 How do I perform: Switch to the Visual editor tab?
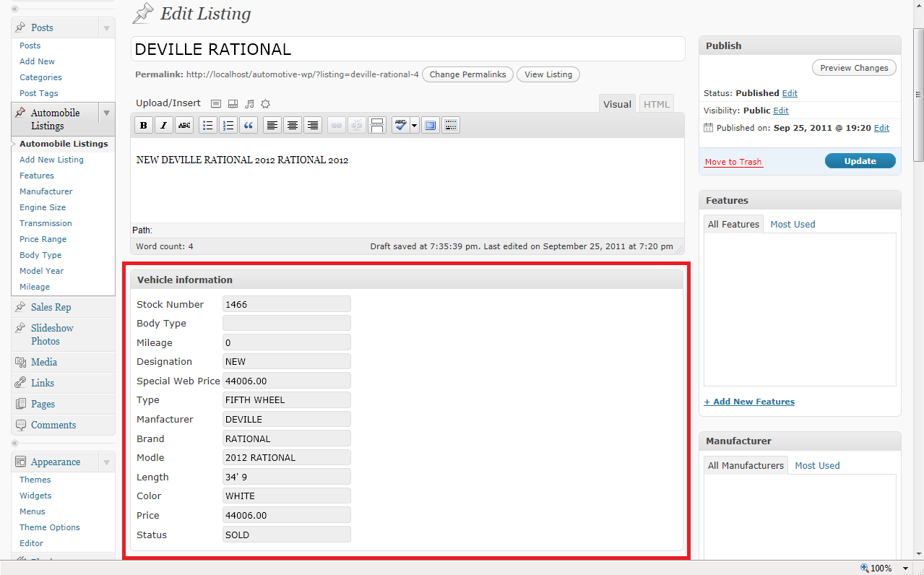[617, 104]
